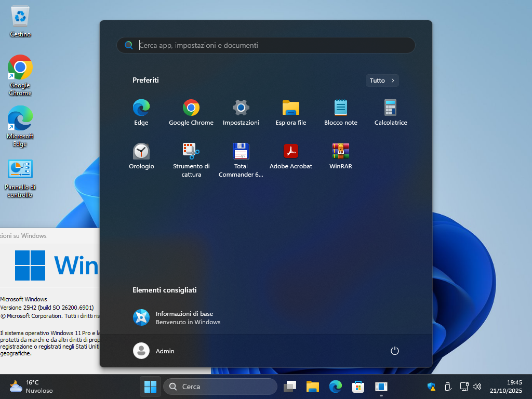Open Edge from the taskbar
The image size is (532, 399).
point(335,387)
